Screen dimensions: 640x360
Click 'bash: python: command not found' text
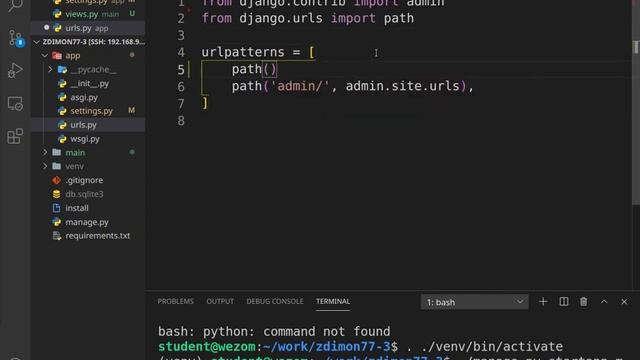(x=274, y=331)
